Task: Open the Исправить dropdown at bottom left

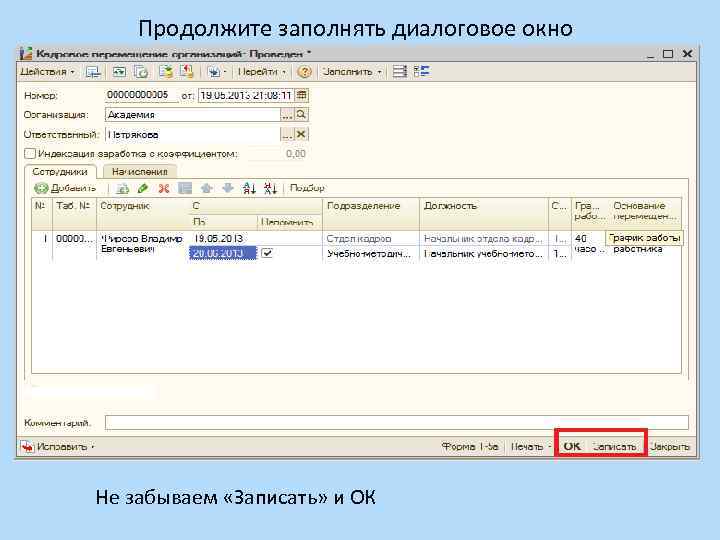Action: click(x=57, y=446)
